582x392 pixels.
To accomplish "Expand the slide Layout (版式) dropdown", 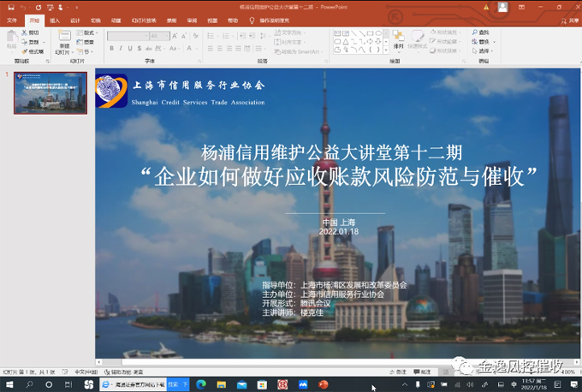I will click(88, 33).
